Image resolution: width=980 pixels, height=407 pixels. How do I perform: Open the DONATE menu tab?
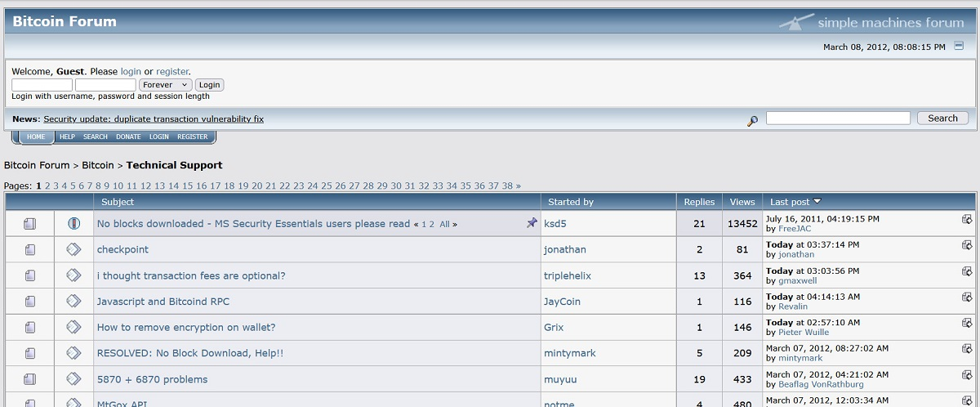point(128,136)
